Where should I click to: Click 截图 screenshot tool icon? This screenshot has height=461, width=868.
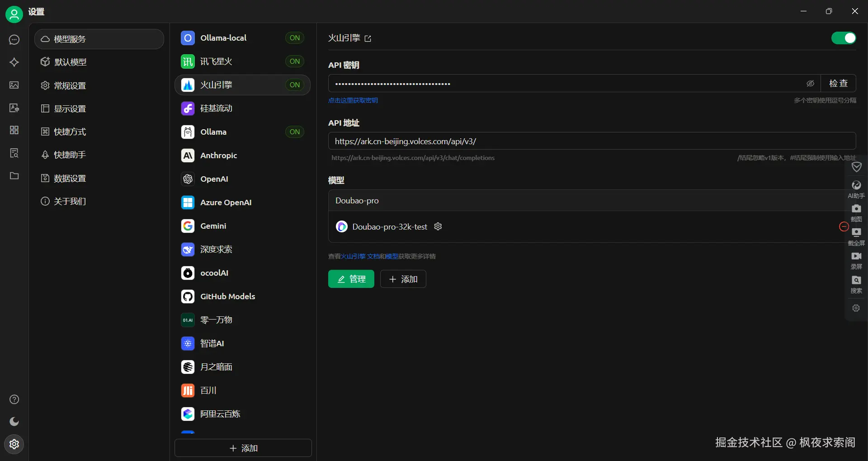(856, 213)
